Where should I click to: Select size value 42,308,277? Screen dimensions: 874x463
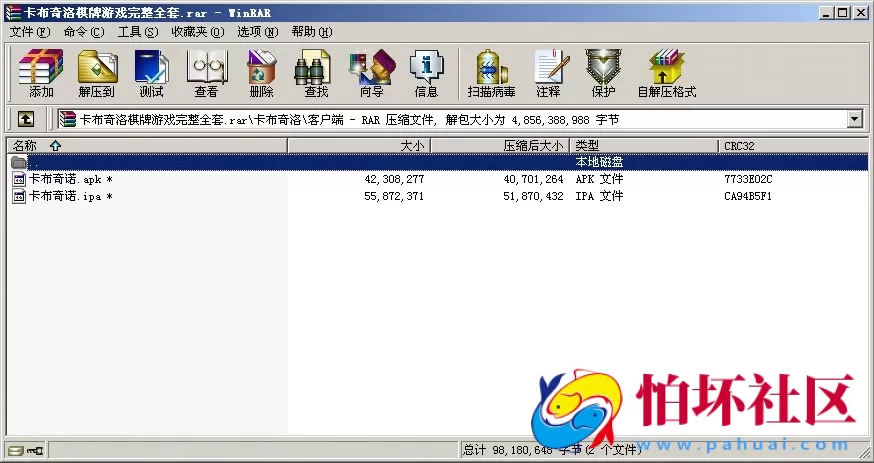pos(394,179)
